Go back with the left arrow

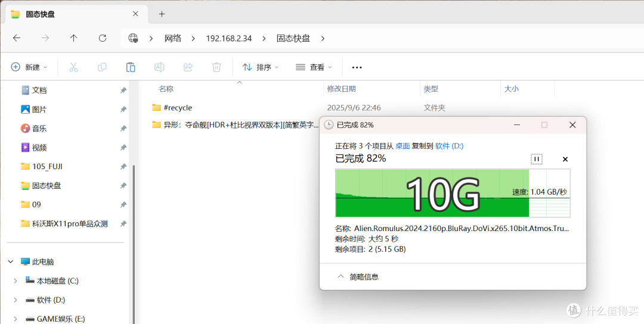[x=17, y=38]
